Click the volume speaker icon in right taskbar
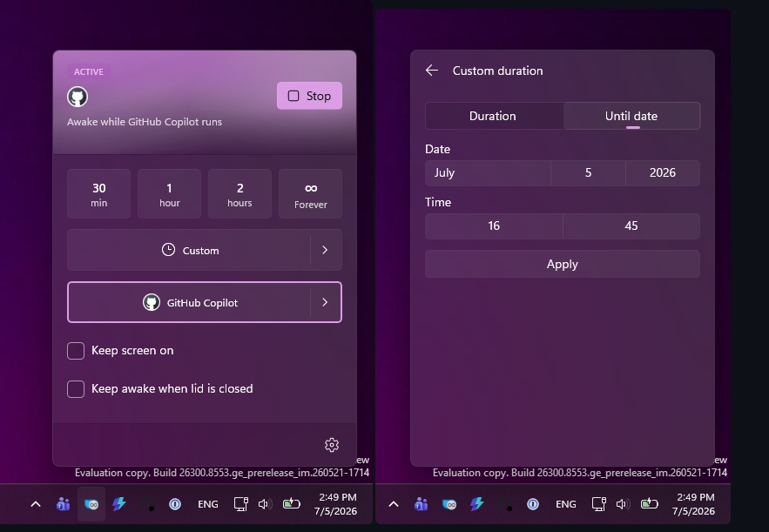Screen dimensions: 769x532 pyautogui.click(x=623, y=504)
